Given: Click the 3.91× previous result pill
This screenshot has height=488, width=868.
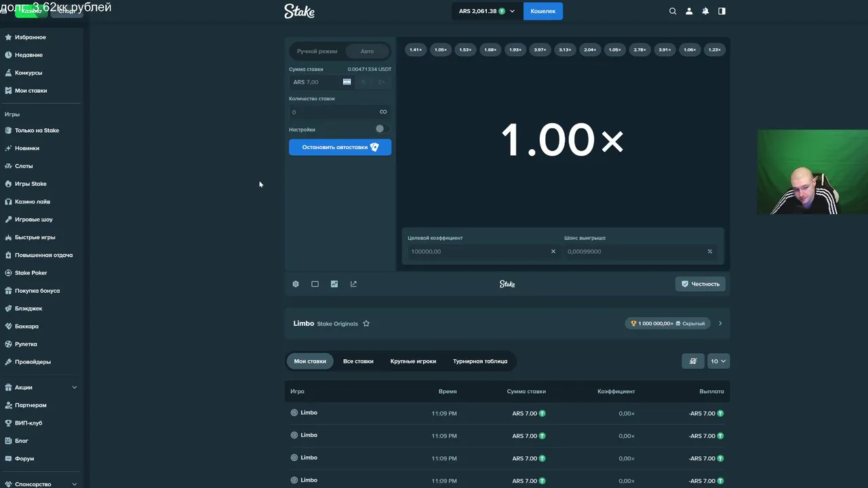Looking at the screenshot, I should [665, 49].
